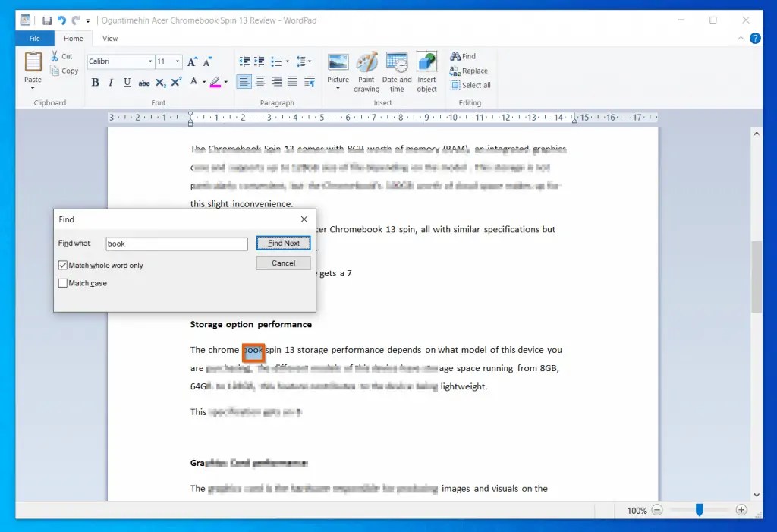Click the Find Next button

point(283,243)
